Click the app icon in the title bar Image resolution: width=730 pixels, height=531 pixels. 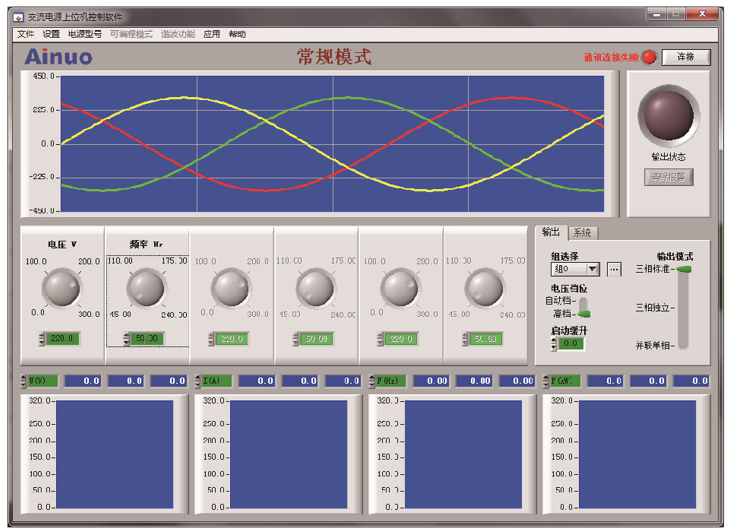pyautogui.click(x=17, y=17)
